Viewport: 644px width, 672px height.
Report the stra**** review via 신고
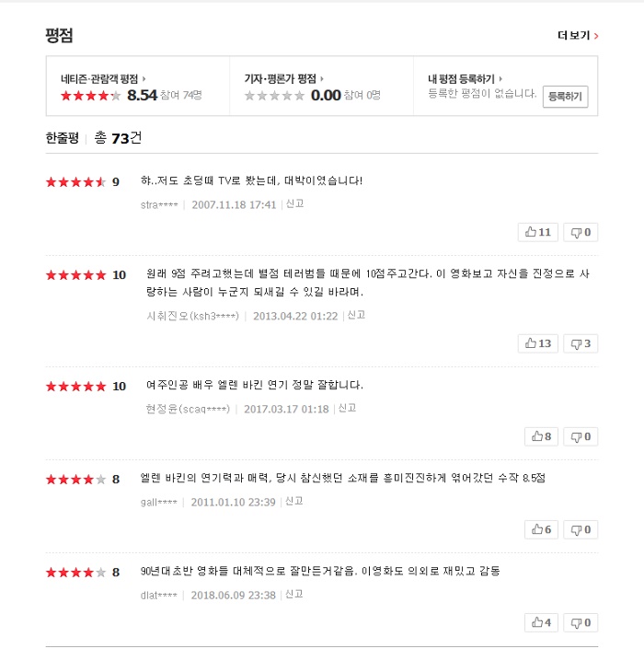[294, 203]
